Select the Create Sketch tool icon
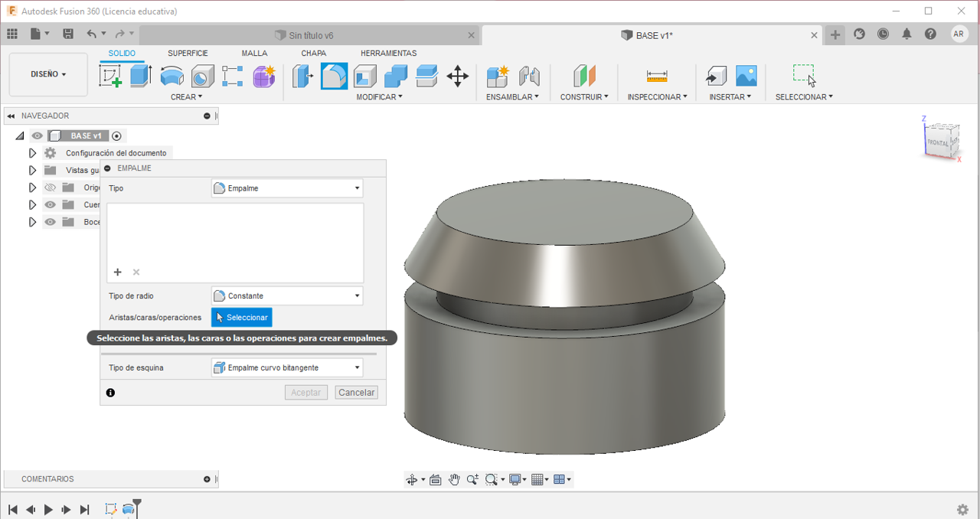980x519 pixels. tap(111, 76)
